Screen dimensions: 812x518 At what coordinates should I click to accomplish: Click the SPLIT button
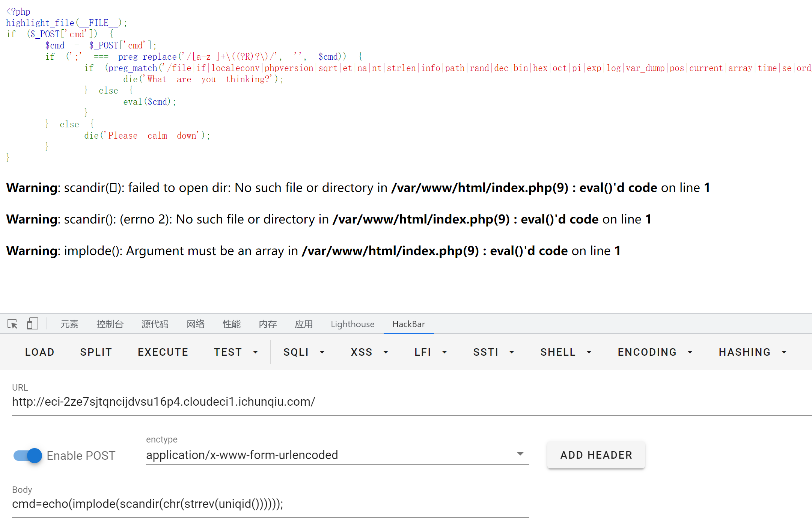(x=96, y=352)
